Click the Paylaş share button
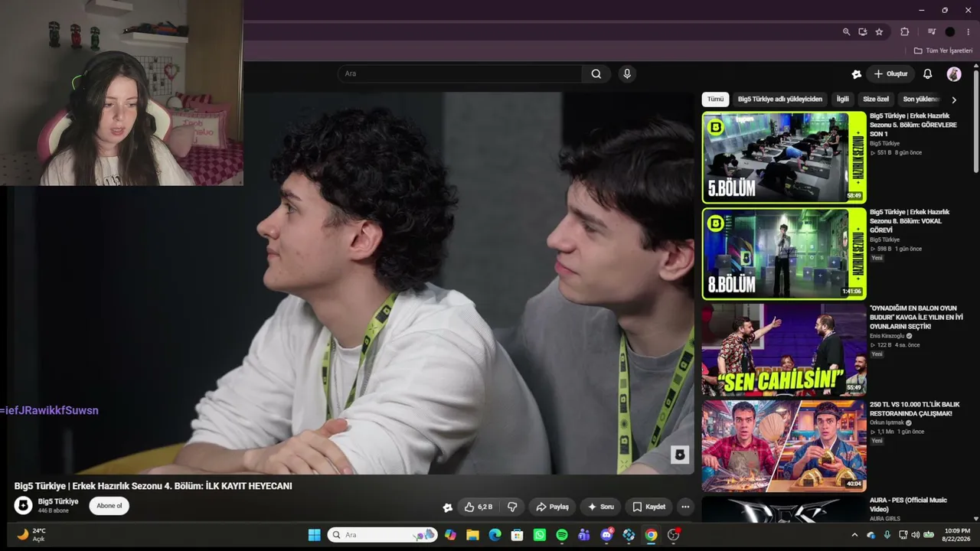Screen dimensions: 980x551 [x=552, y=507]
